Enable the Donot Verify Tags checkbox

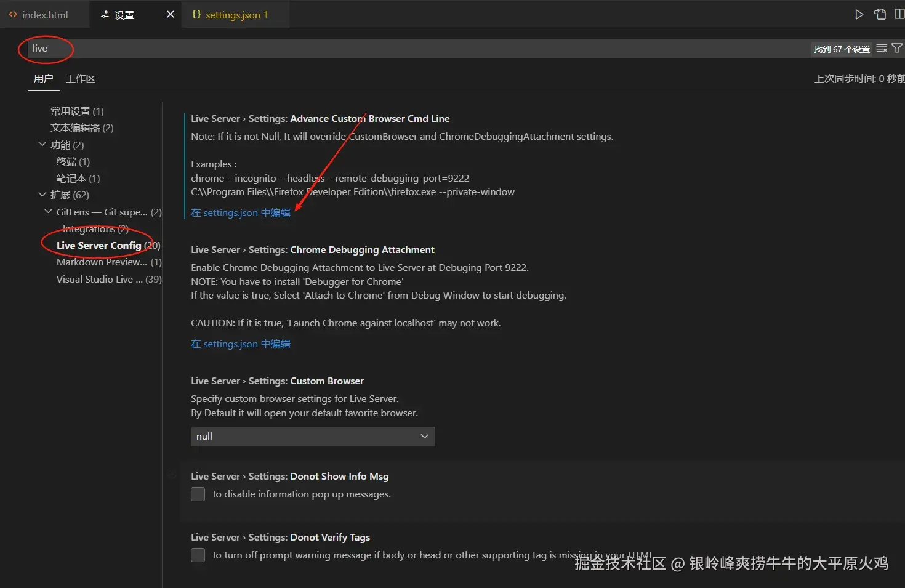coord(198,555)
